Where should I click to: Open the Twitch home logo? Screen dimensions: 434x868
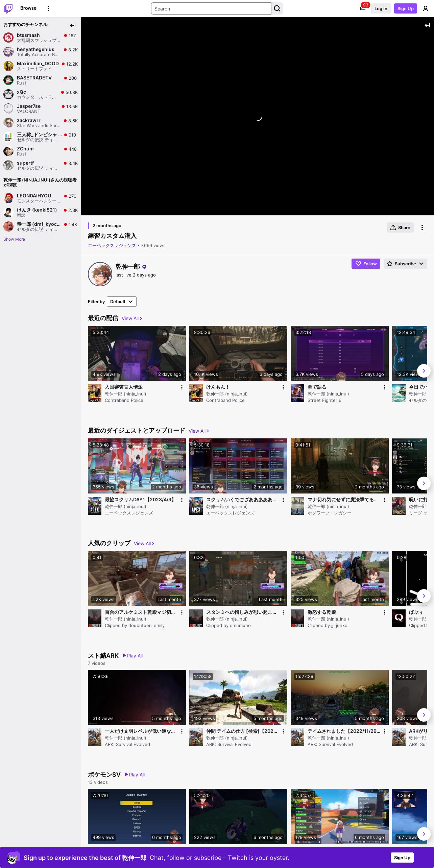coord(8,8)
